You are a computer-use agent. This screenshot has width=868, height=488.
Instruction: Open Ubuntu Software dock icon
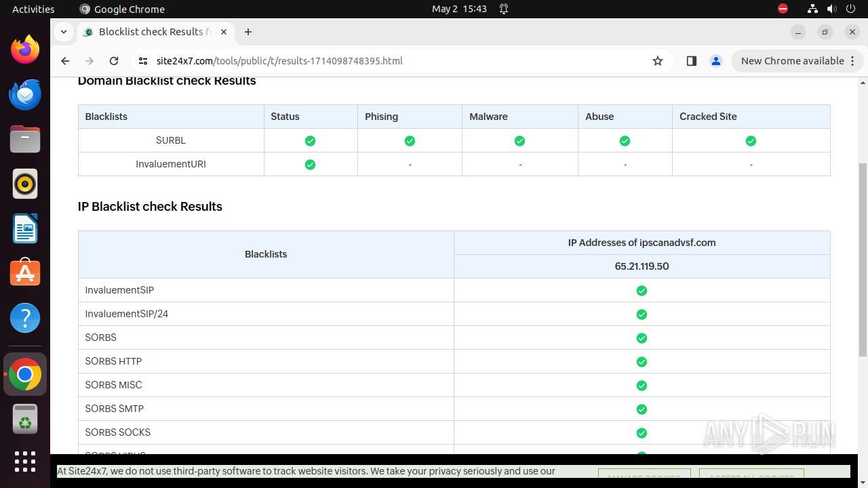25,273
